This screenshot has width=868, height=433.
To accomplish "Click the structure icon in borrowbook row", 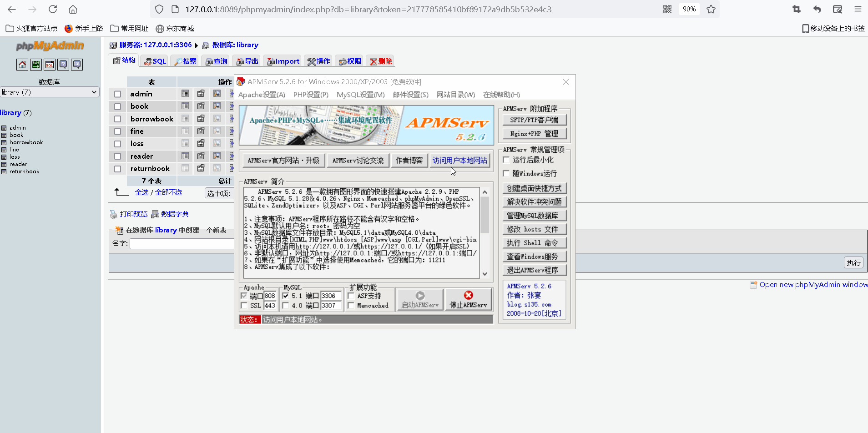I will pos(201,119).
